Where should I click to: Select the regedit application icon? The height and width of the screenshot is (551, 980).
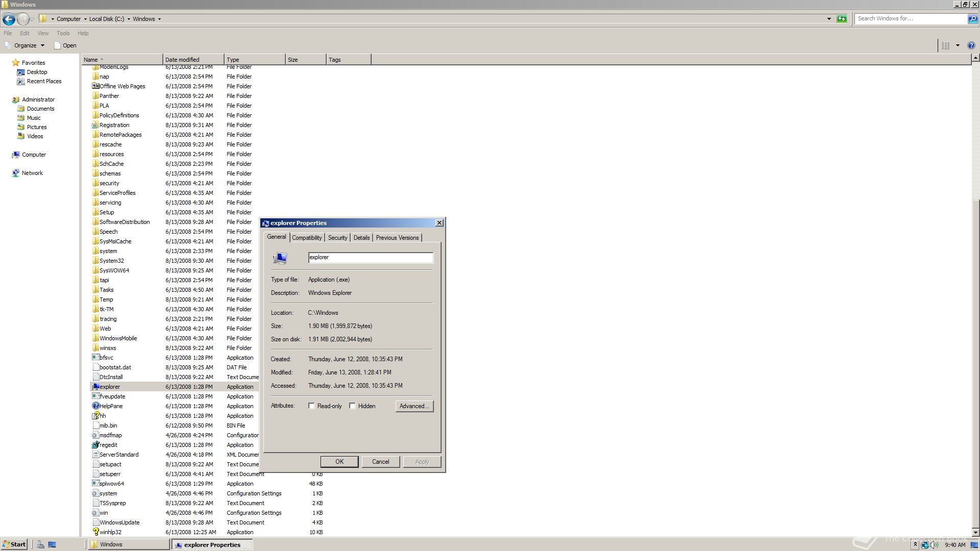[x=95, y=445]
